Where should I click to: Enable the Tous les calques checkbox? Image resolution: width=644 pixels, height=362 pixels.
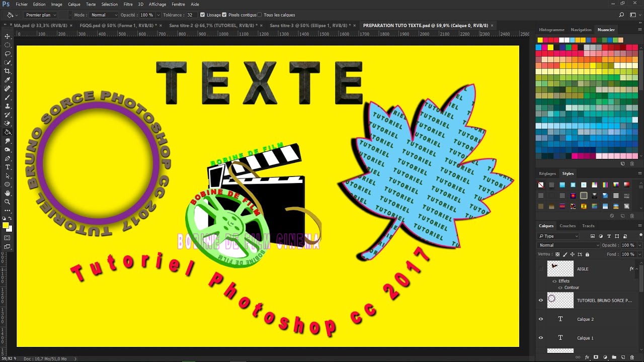(x=260, y=15)
